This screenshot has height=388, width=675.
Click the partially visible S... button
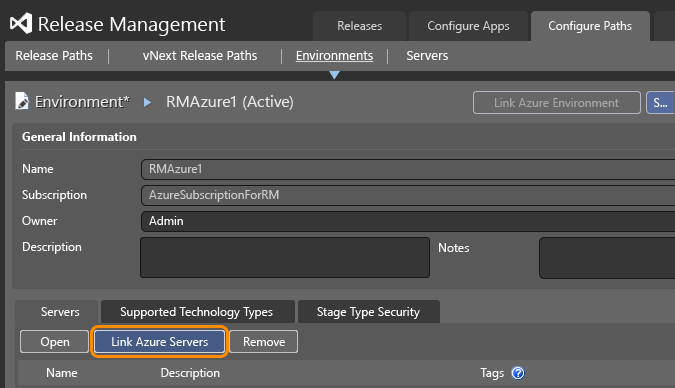click(x=660, y=102)
